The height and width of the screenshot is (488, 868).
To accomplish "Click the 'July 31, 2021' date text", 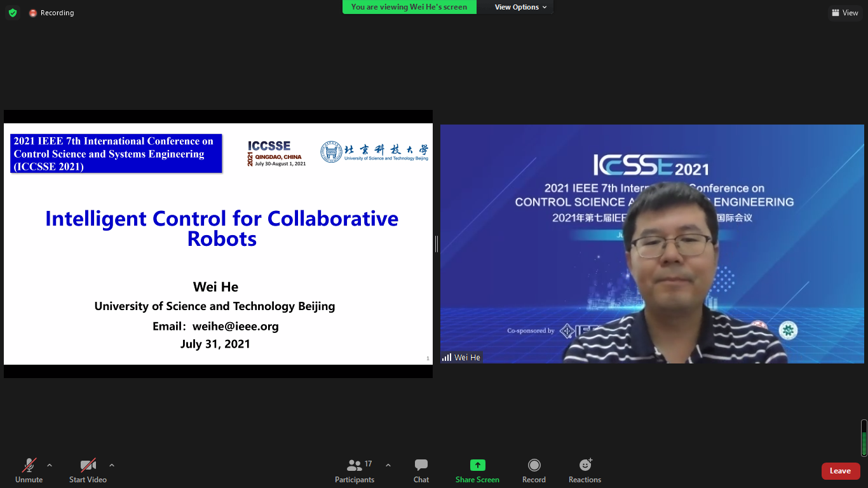I will (x=215, y=344).
